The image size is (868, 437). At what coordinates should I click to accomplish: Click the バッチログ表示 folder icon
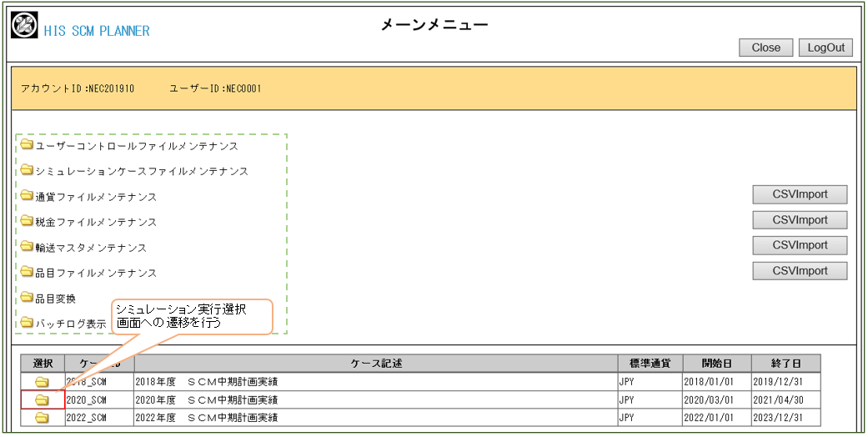coord(27,322)
